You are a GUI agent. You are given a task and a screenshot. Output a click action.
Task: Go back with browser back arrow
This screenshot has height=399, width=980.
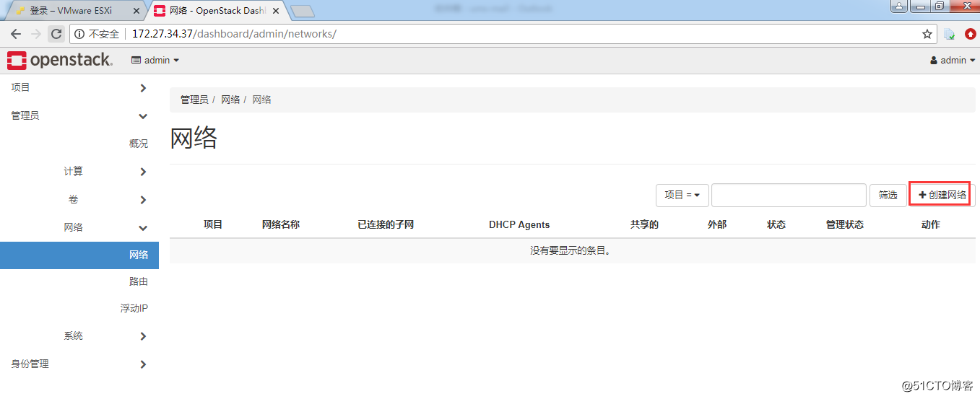tap(16, 34)
